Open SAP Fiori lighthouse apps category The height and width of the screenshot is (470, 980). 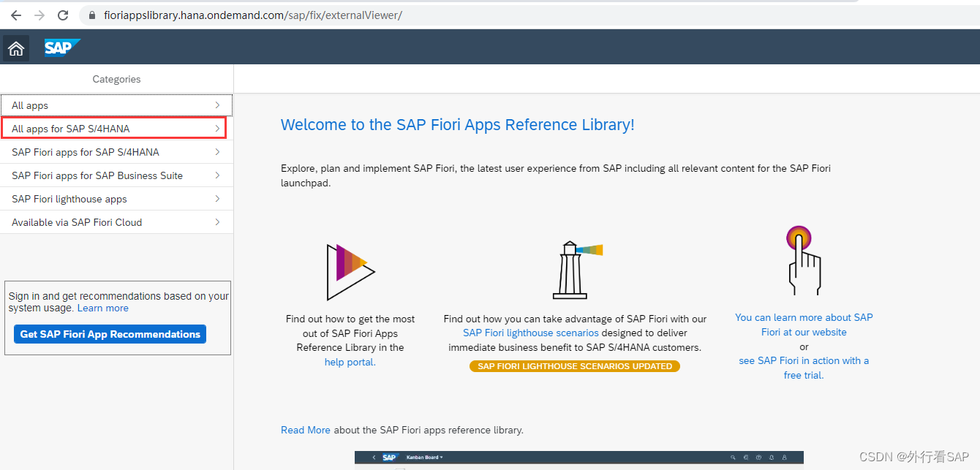pyautogui.click(x=116, y=199)
